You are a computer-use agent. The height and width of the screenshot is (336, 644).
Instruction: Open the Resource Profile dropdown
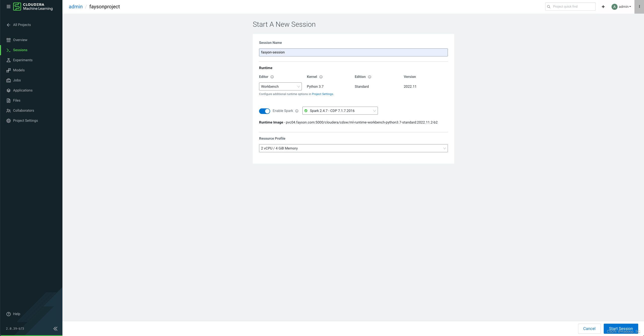pyautogui.click(x=353, y=148)
